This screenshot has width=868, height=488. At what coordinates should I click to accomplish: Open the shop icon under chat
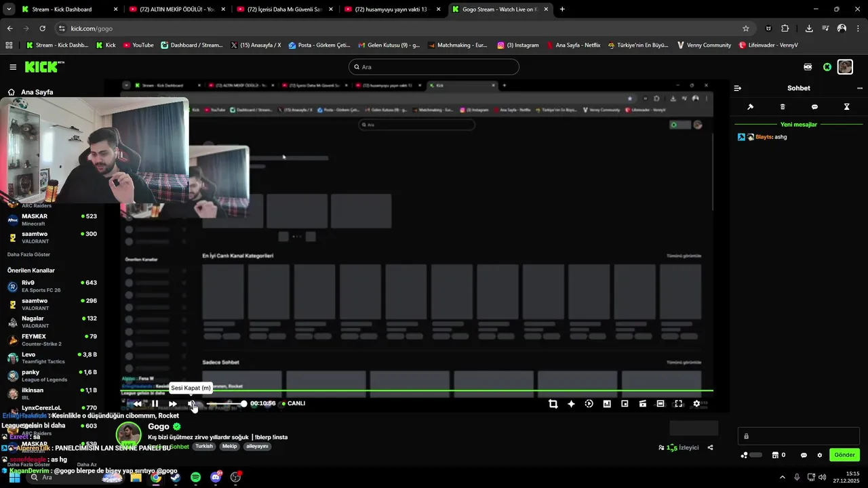[776, 455]
